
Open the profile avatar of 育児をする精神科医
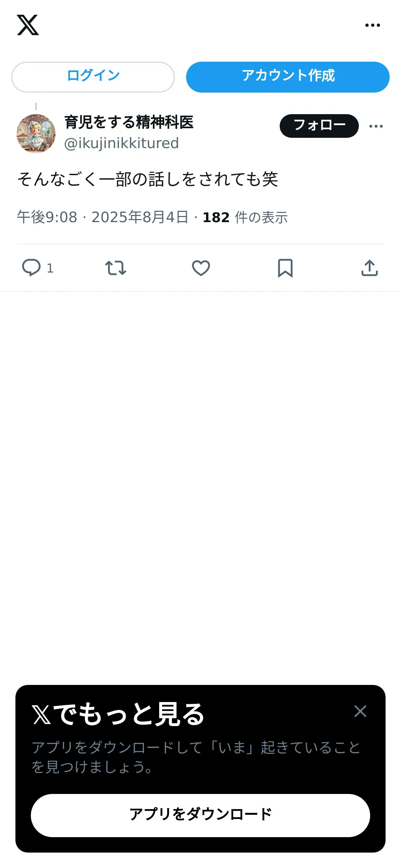click(36, 133)
